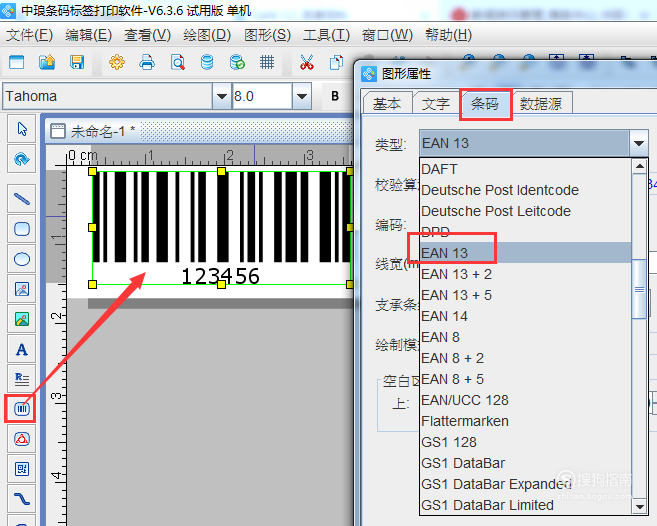Click the print icon
Screen dimensions: 657x526
click(x=147, y=62)
